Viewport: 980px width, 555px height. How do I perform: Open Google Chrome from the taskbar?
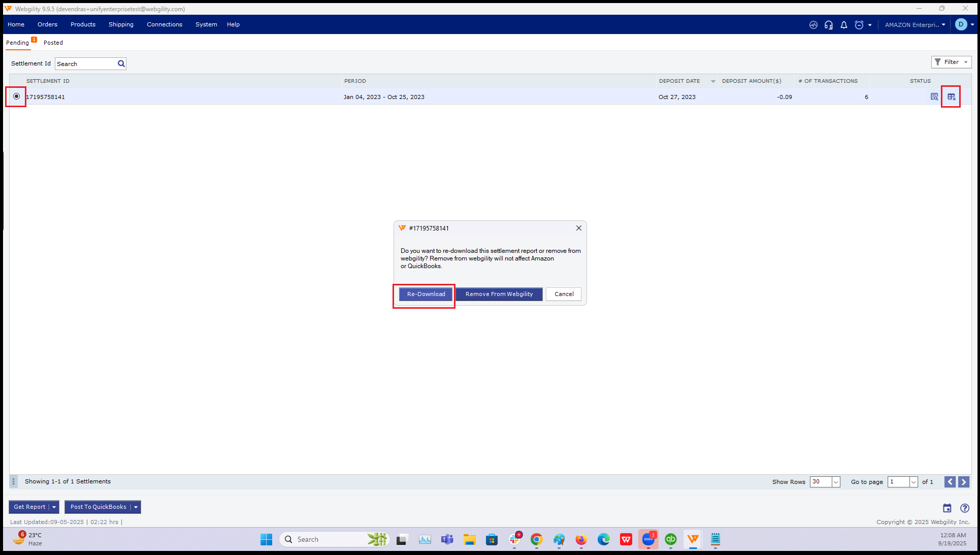536,539
